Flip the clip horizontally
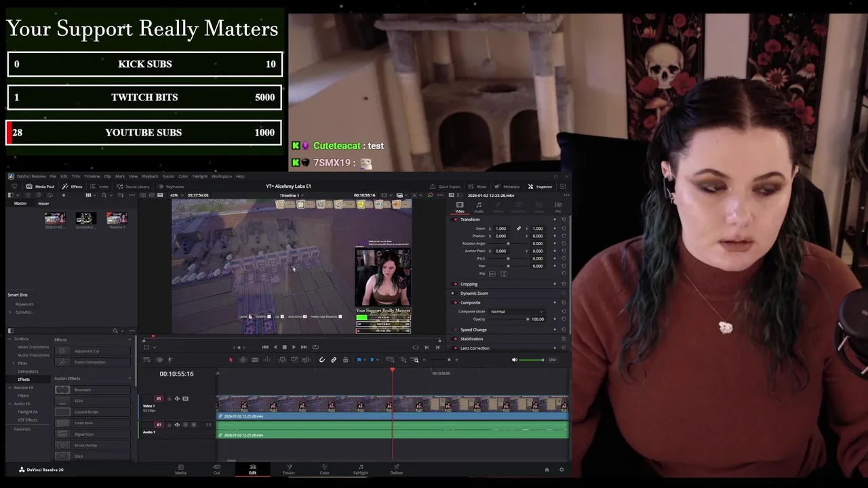Screen dimensions: 868x488 [x=492, y=274]
